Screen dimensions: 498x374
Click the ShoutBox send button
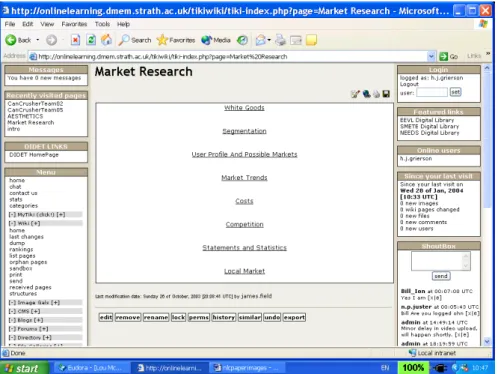pyautogui.click(x=441, y=276)
